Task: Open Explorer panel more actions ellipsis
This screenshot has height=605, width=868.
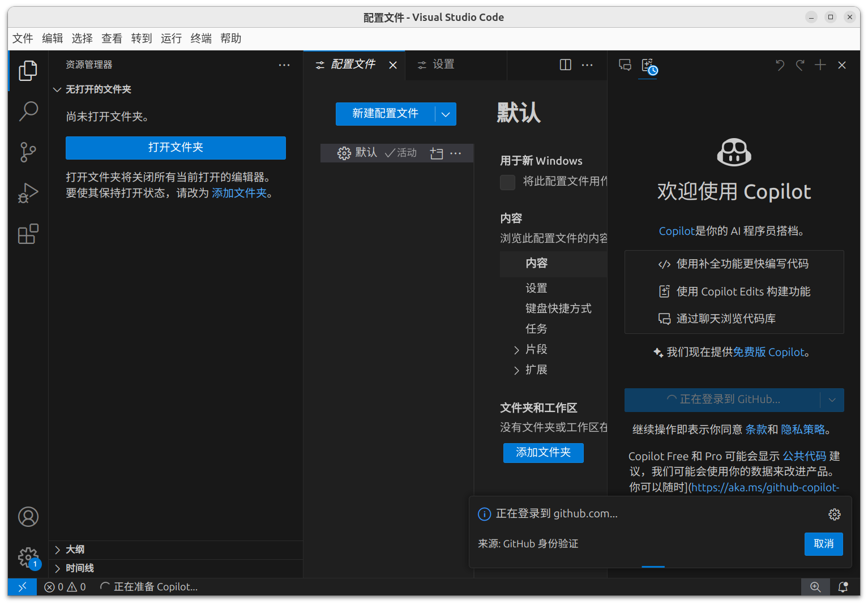Action: (284, 65)
